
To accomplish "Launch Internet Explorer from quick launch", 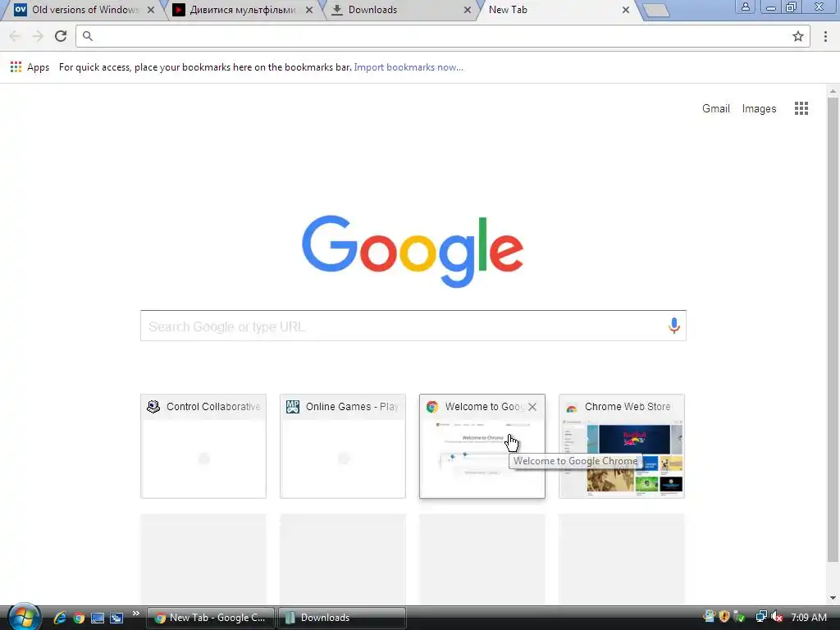I will [59, 618].
